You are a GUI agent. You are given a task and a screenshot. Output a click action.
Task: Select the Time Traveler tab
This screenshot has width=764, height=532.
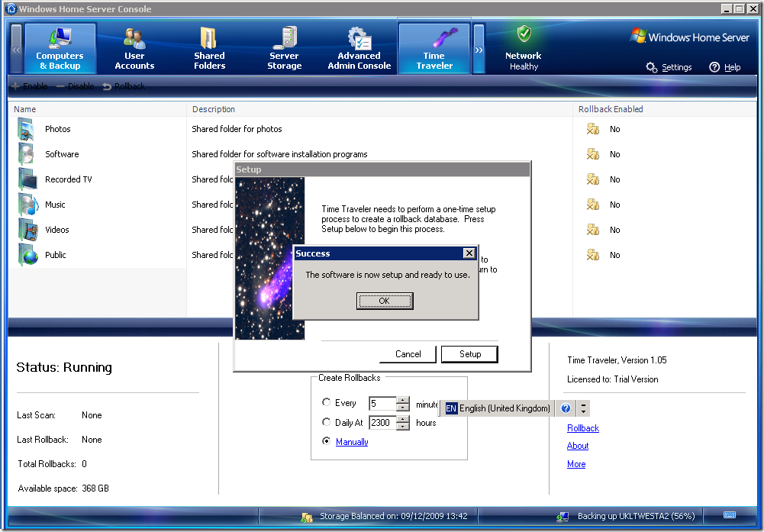click(434, 48)
